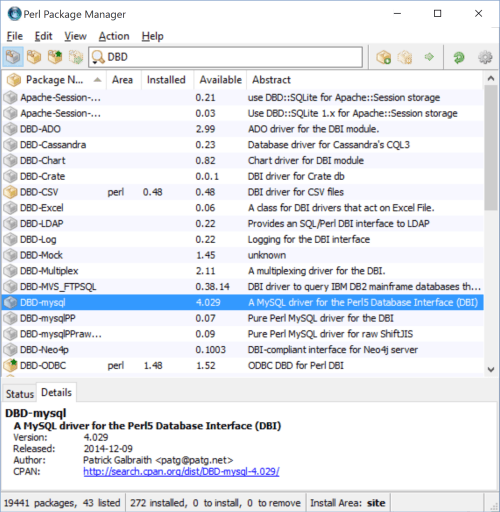Click the package icon of DBD-Log row
Viewport: 500px width, 512px height.
point(10,239)
